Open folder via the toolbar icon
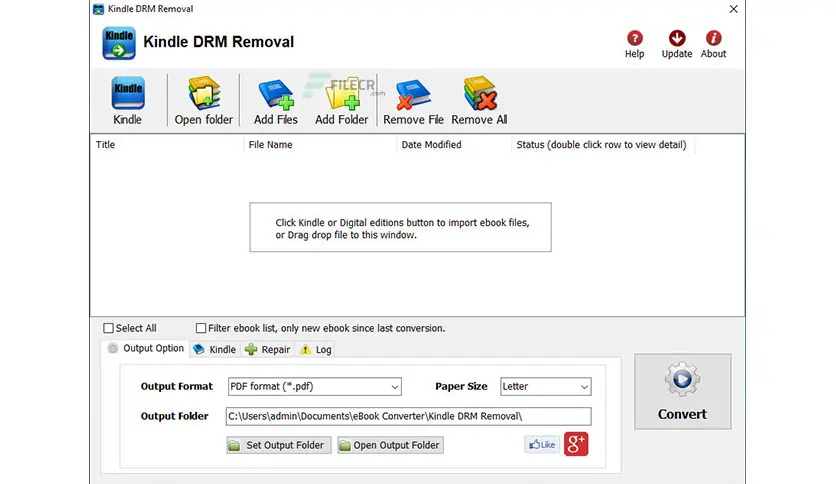 pos(204,93)
